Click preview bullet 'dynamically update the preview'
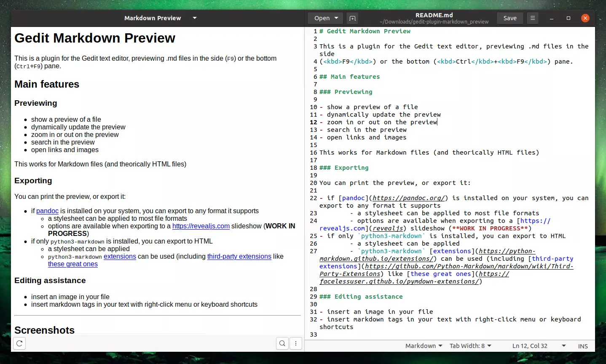Viewport: 606px width, 364px height. tap(78, 127)
